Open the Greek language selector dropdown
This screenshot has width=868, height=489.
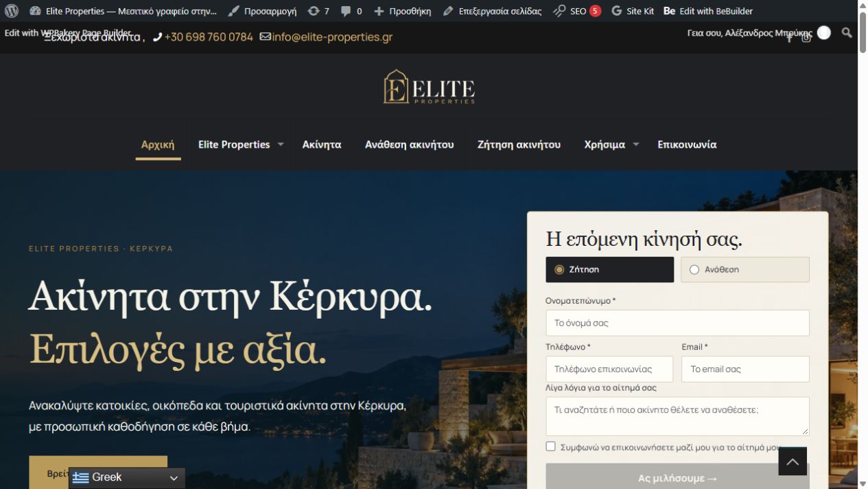tap(127, 477)
